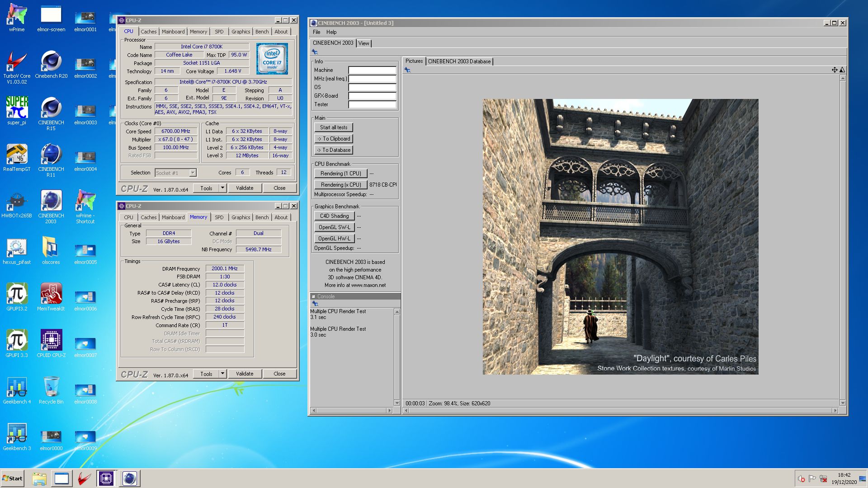Open Bench tab in upper CPU-Z window
868x488 pixels.
pyautogui.click(x=262, y=32)
